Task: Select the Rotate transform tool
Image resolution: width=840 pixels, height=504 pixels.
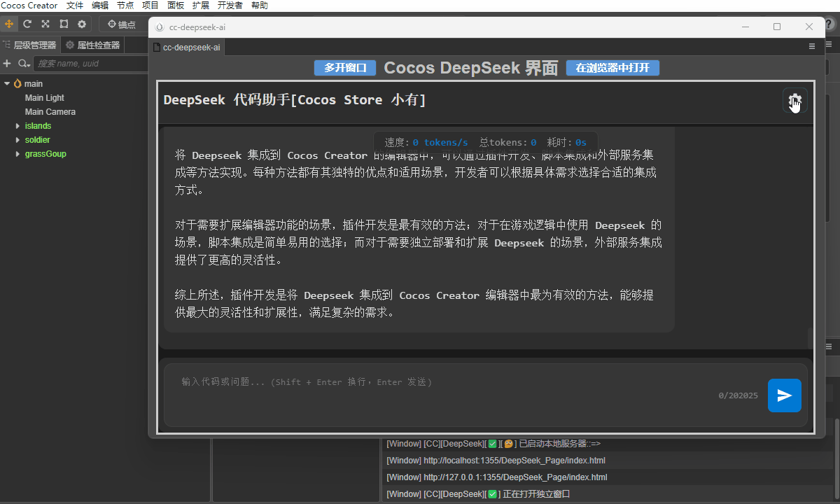Action: [27, 24]
